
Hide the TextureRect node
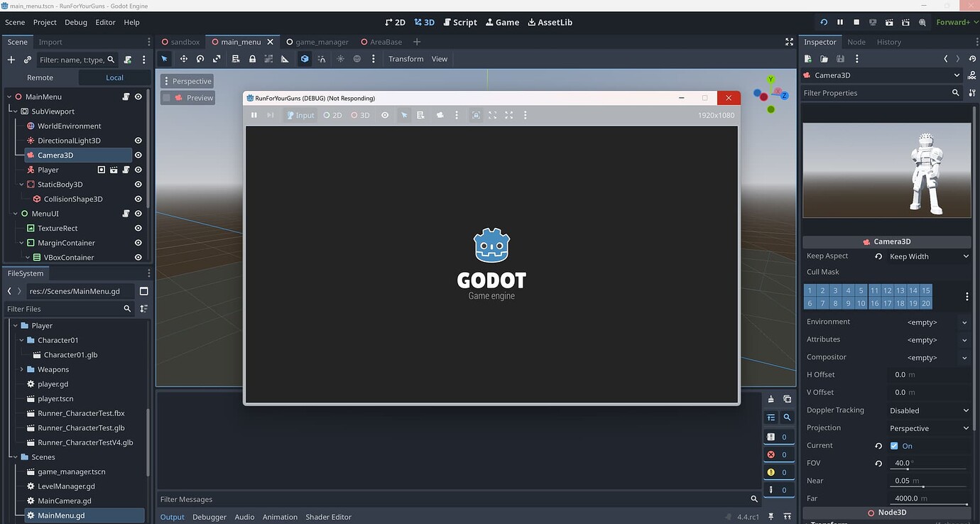[138, 229]
